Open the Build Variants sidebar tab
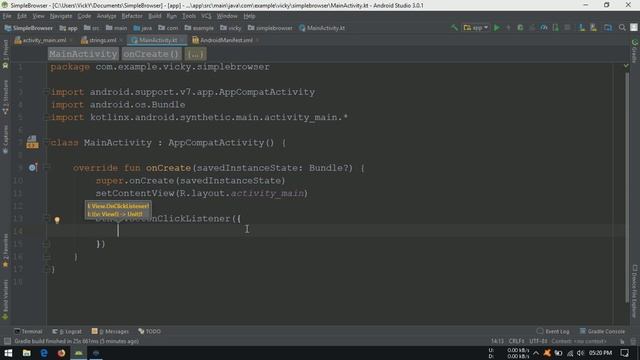Viewport: 640px width, 360px height. pos(5,299)
